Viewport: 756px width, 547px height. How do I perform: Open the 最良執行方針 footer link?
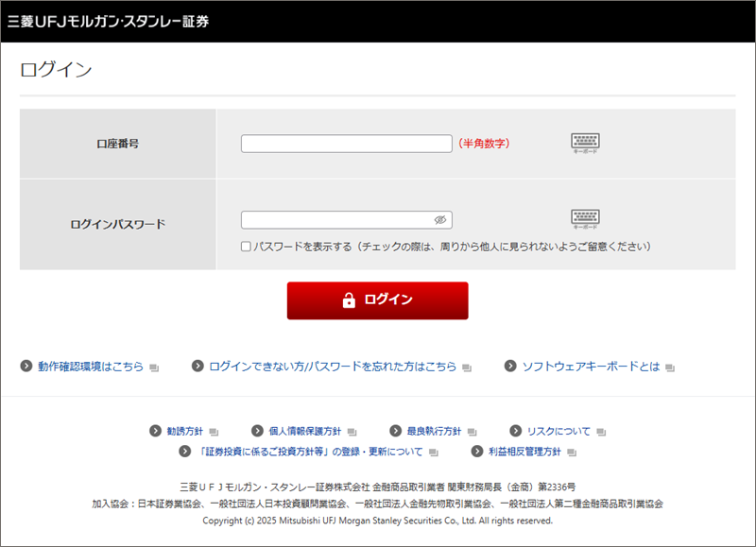pos(433,431)
